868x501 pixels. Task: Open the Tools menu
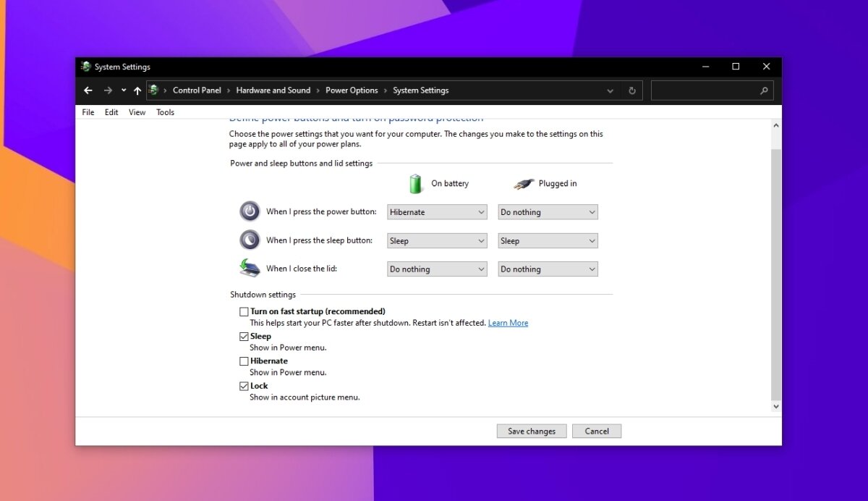click(165, 112)
